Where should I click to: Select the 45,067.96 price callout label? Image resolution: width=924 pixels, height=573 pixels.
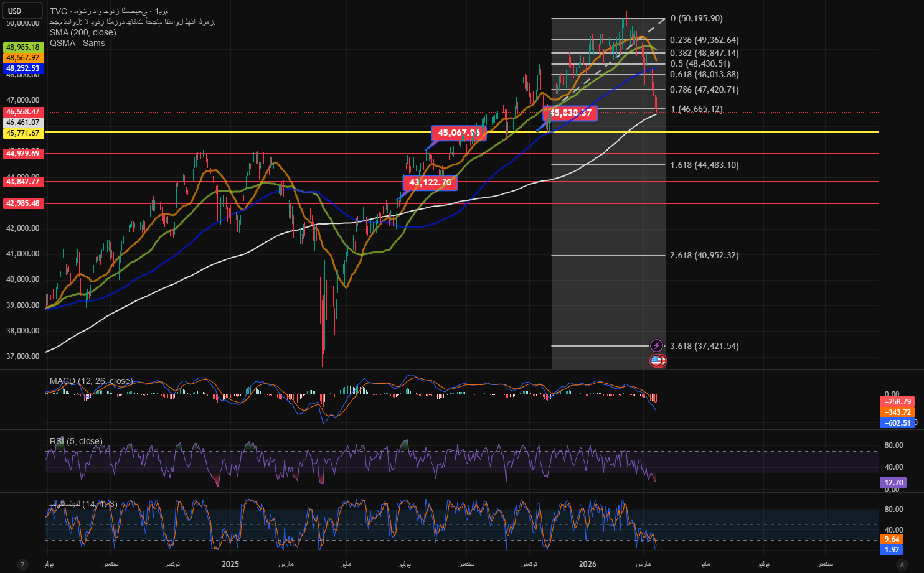[x=459, y=133]
